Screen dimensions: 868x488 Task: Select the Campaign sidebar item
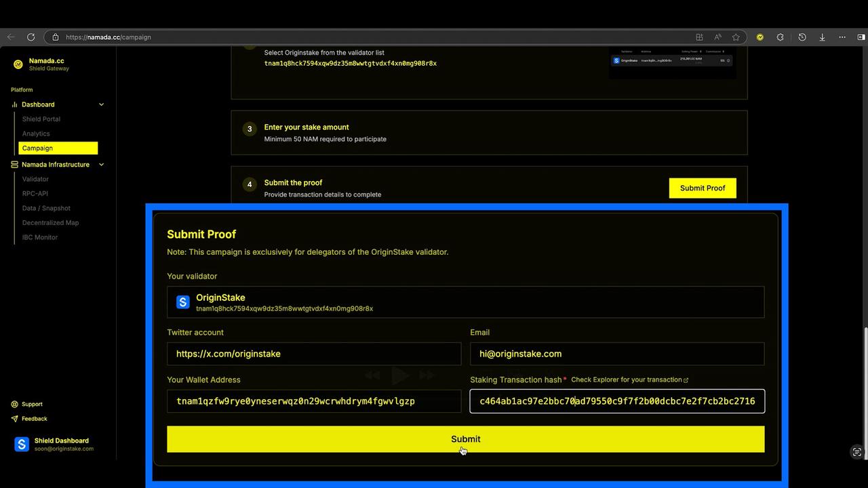coord(58,148)
